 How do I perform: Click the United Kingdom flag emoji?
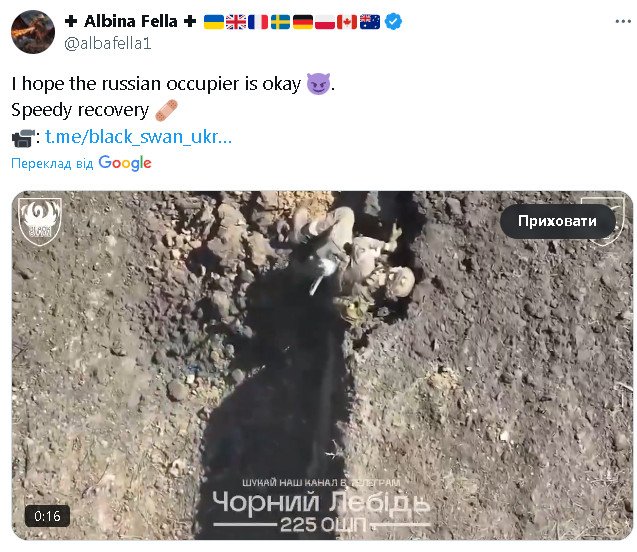[x=236, y=22]
